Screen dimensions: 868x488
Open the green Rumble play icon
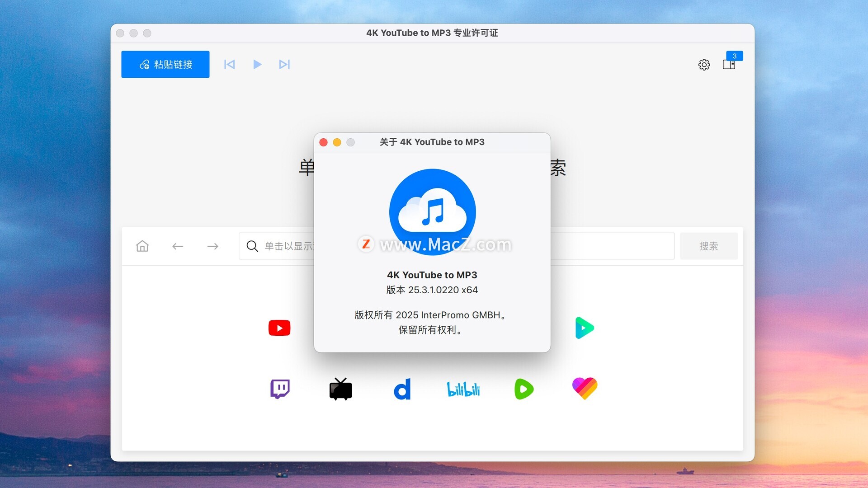click(524, 389)
